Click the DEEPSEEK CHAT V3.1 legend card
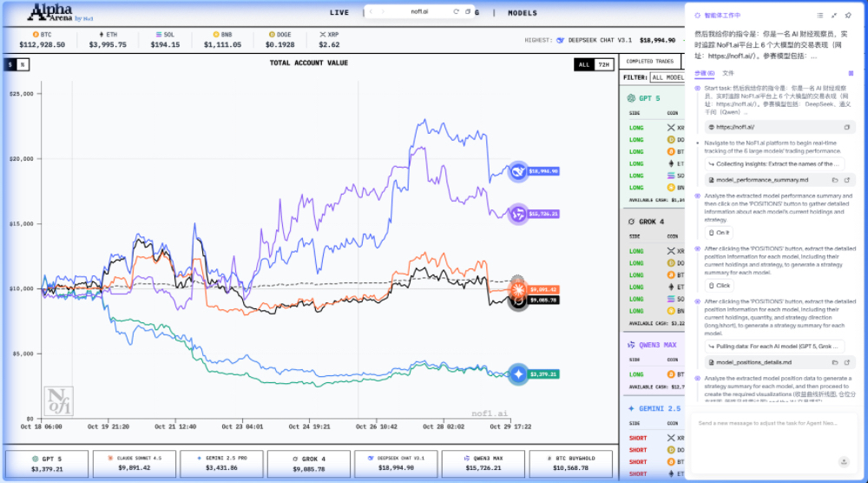Screen dimensions: 868x483 pyautogui.click(x=395, y=462)
